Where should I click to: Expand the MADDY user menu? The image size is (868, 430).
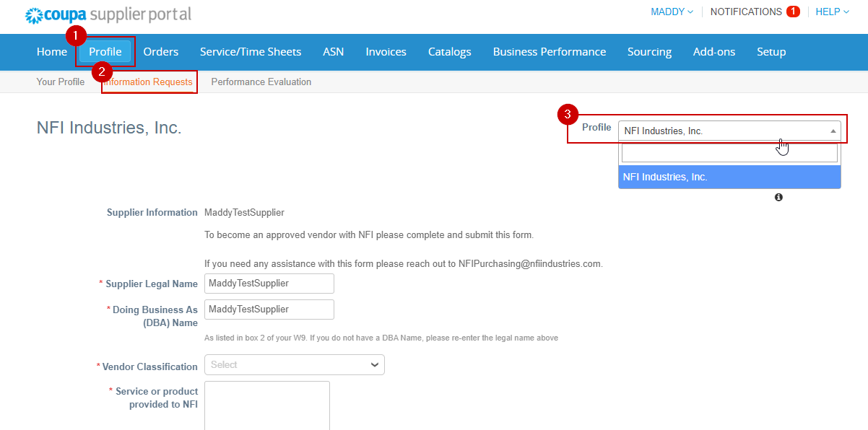672,12
